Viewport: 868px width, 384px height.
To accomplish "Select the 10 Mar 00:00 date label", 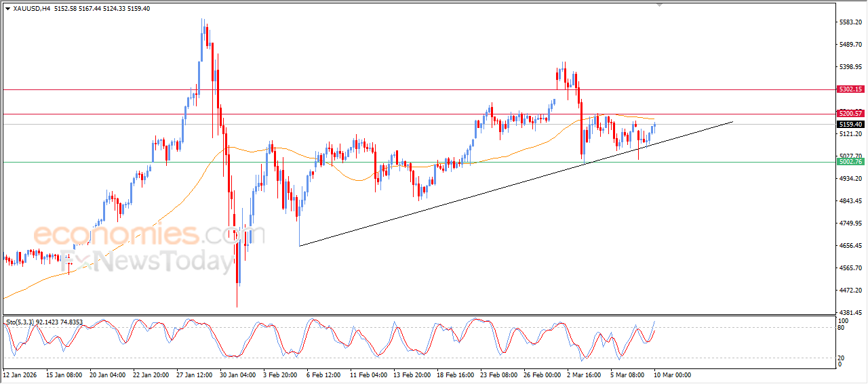I will 672,375.
